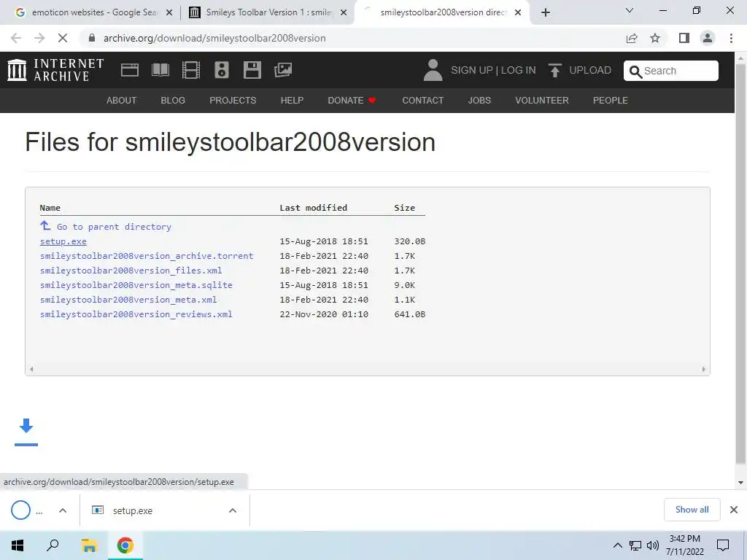
Task: Open the Chrome profile icon
Action: point(708,38)
